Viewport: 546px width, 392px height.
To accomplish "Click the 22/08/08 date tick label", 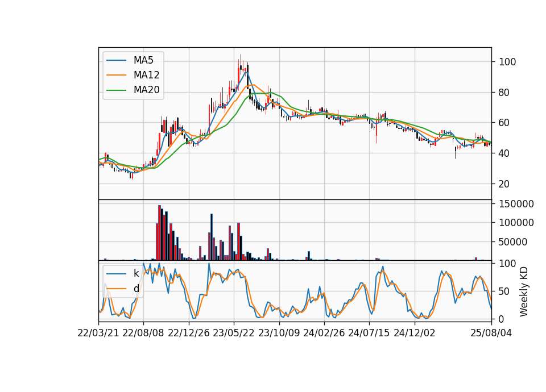I will 143,333.
